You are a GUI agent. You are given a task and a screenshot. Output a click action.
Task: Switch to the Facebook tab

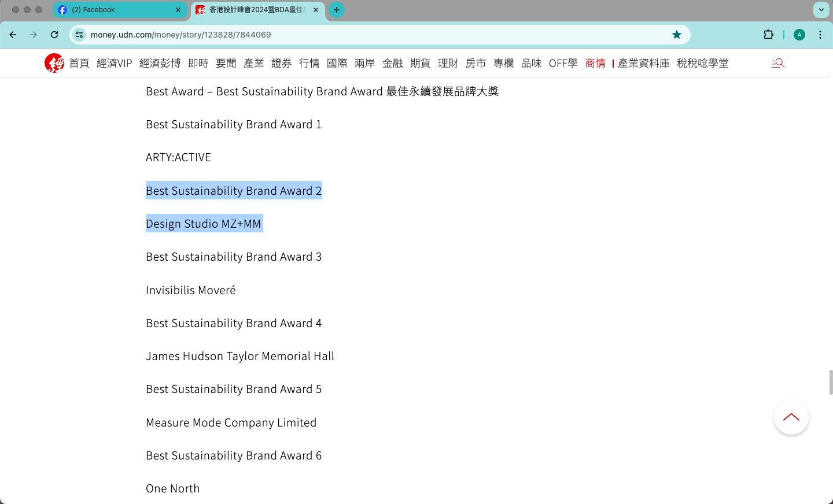pyautogui.click(x=120, y=10)
